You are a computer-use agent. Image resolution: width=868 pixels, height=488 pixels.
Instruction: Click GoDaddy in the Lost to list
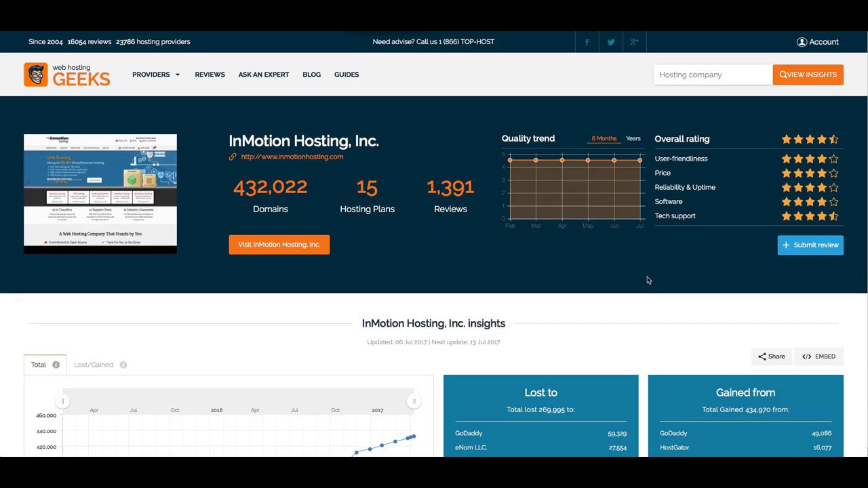tap(469, 433)
